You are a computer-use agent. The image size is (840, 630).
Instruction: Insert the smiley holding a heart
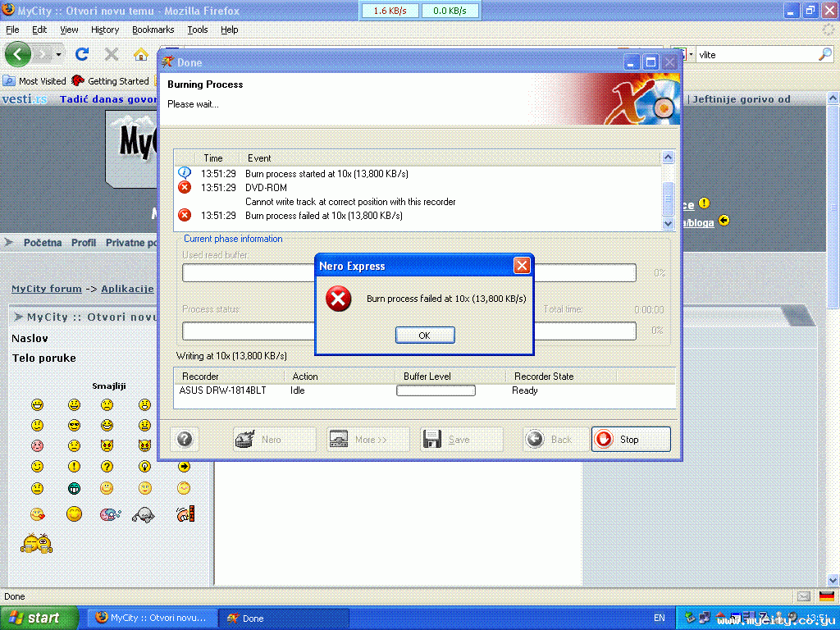point(37,514)
